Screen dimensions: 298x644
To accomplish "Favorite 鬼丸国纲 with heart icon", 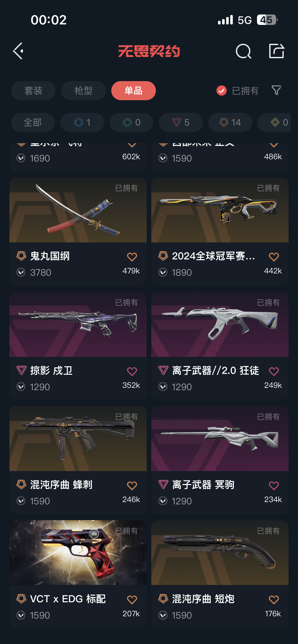I will [x=132, y=257].
